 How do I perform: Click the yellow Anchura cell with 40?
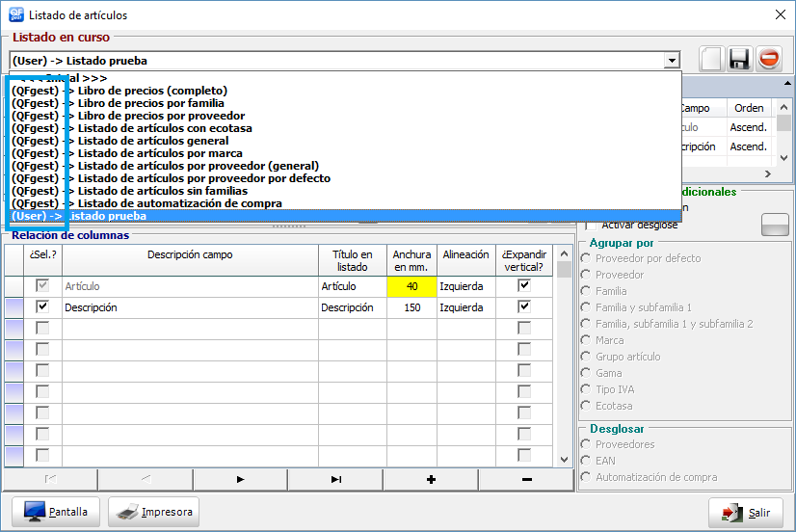pyautogui.click(x=411, y=286)
